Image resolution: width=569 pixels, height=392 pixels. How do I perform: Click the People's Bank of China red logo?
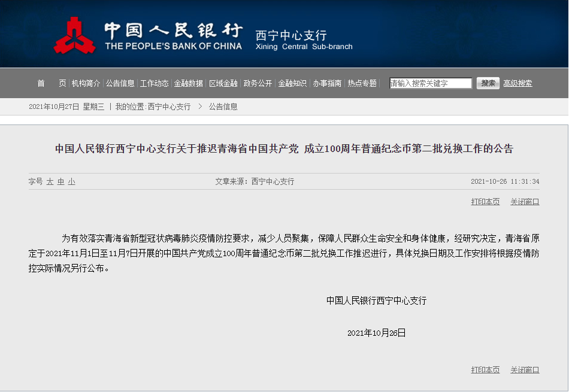[x=74, y=35]
